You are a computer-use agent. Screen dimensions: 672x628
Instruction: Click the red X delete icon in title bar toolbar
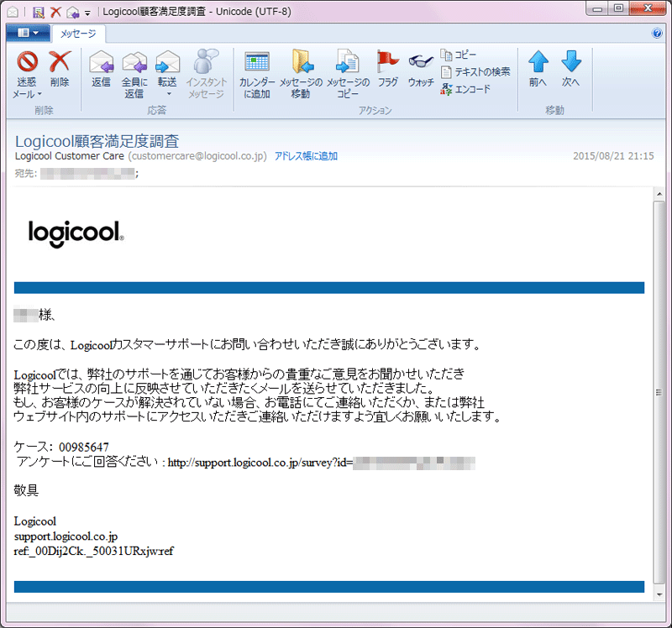click(55, 12)
